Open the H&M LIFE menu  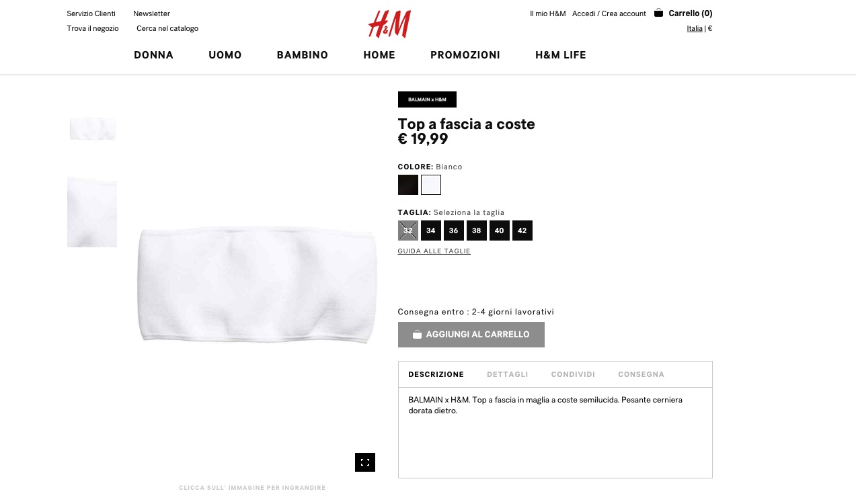pyautogui.click(x=561, y=55)
